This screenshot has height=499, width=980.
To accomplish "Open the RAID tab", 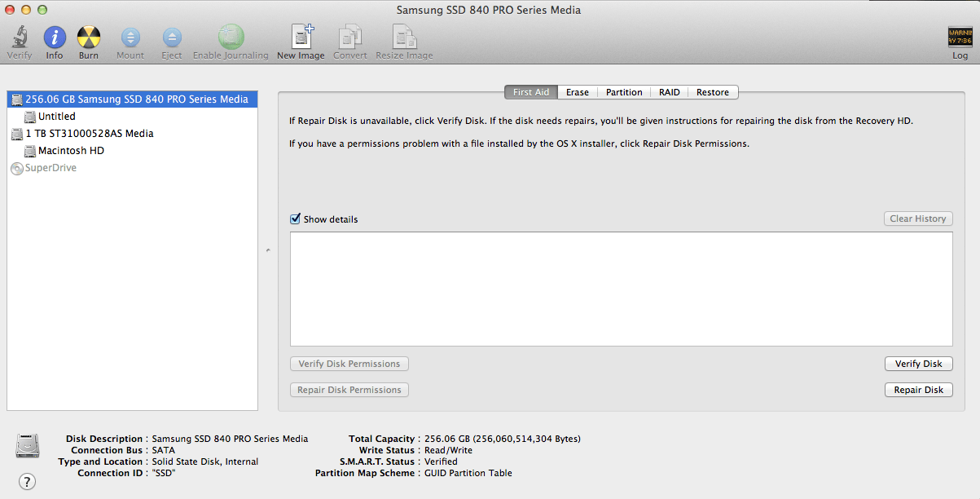I will (x=670, y=92).
